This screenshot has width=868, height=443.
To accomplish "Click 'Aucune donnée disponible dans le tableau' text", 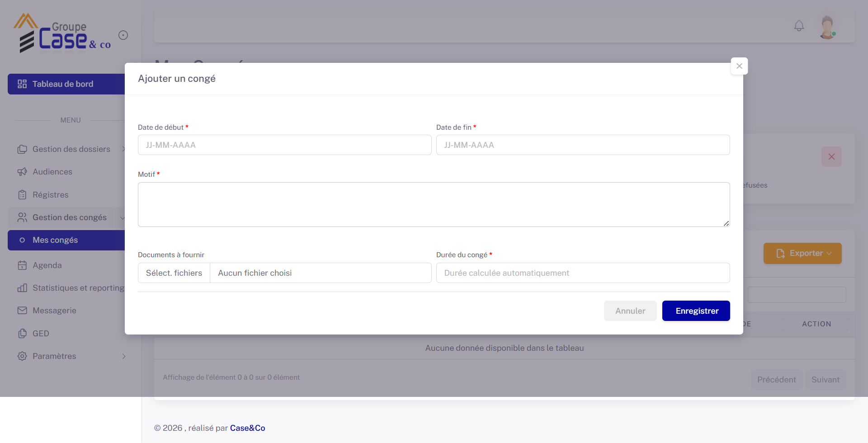I will (x=505, y=348).
